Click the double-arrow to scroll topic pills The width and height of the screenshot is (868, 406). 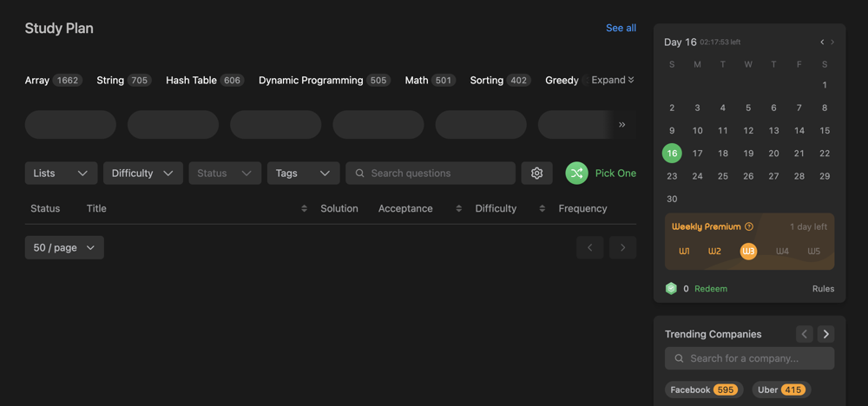621,125
